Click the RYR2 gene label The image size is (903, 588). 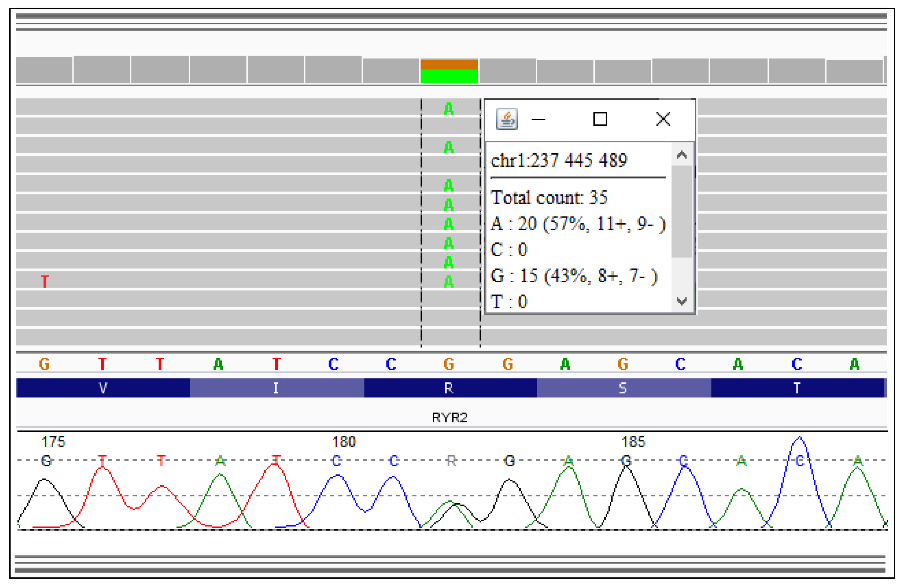450,418
